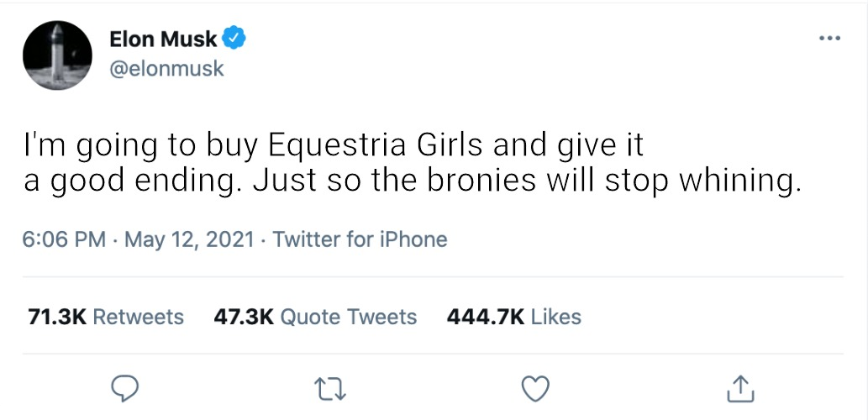Reply to the tweet via speech bubble icon
Screen dimensions: 868x420
point(125,388)
